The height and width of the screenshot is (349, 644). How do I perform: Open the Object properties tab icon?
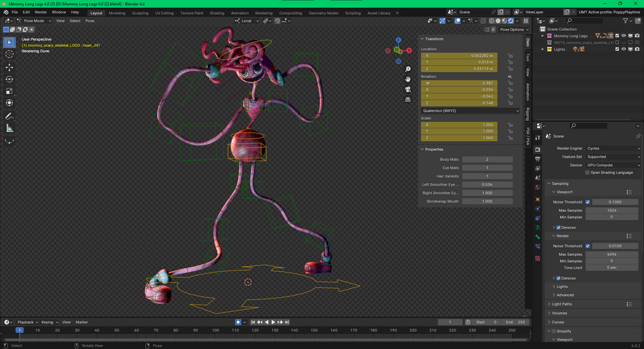click(x=538, y=199)
